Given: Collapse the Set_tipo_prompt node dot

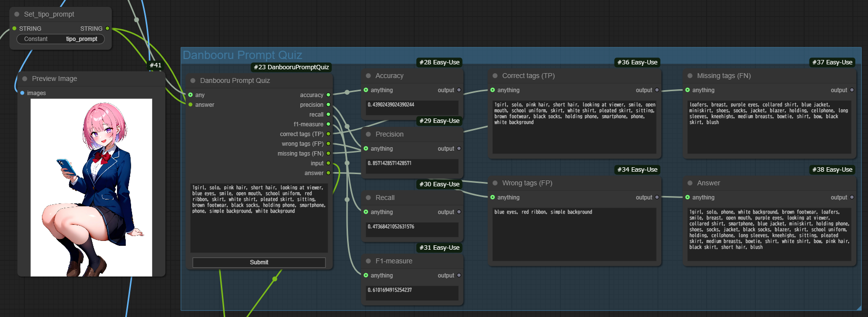Looking at the screenshot, I should (17, 14).
